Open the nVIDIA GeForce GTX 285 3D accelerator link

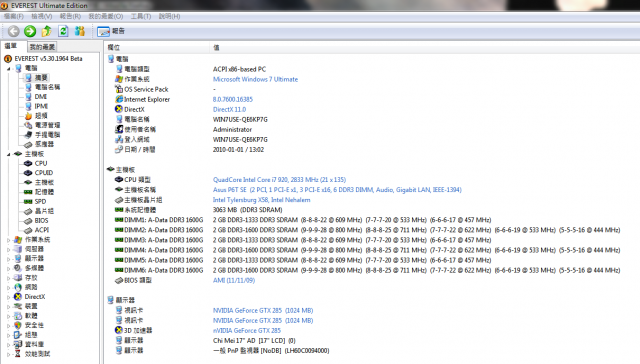pyautogui.click(x=247, y=331)
